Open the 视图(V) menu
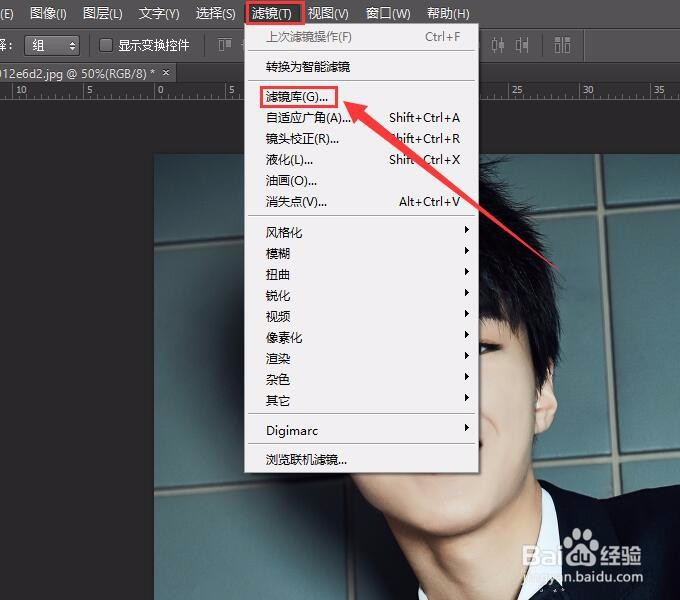This screenshot has height=600, width=680. tap(328, 13)
